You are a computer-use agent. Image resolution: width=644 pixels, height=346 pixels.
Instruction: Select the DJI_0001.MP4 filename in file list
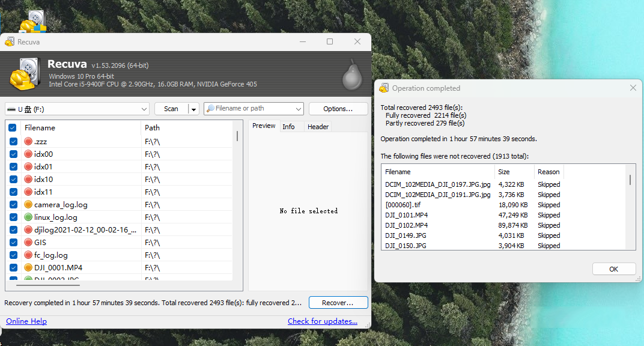pos(58,267)
